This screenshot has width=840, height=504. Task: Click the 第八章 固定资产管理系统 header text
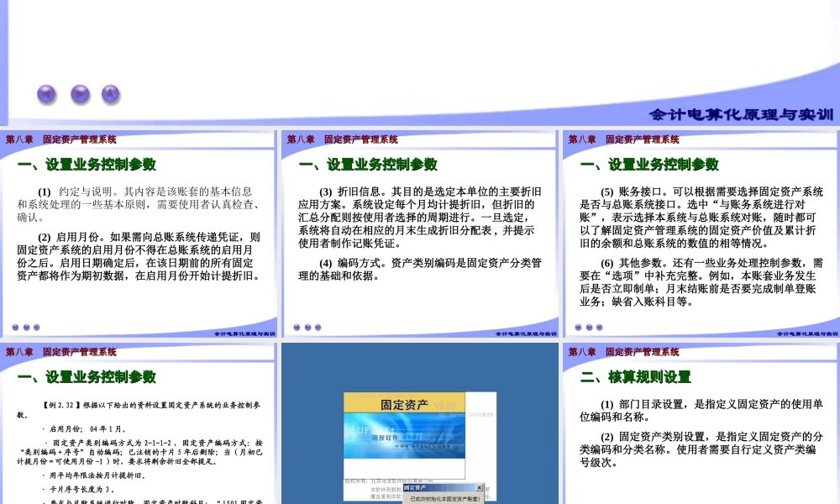click(x=61, y=139)
